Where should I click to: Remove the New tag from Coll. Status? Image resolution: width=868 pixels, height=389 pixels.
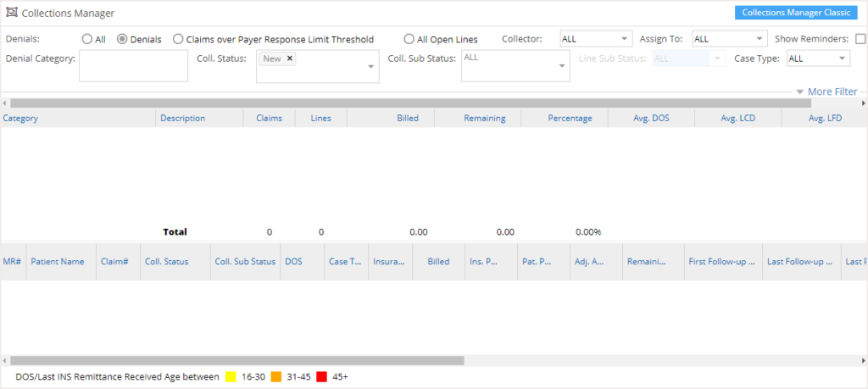tap(290, 58)
